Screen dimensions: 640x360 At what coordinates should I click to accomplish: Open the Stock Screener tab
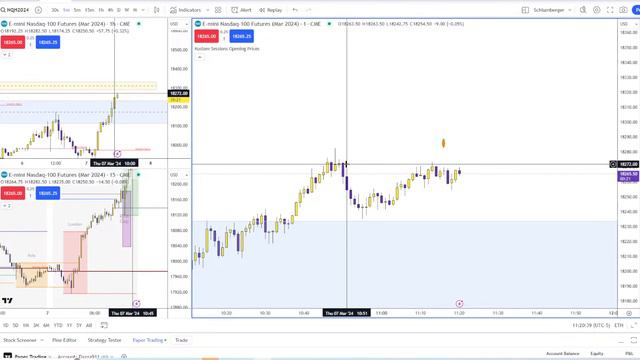point(20,340)
